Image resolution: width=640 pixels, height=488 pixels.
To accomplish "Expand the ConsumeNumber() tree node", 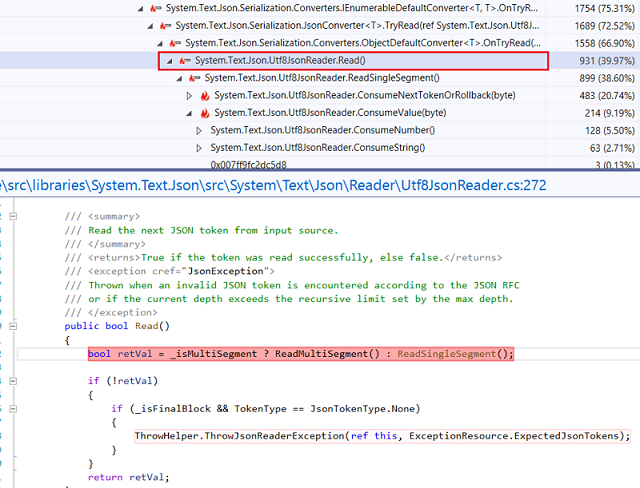I will (199, 131).
